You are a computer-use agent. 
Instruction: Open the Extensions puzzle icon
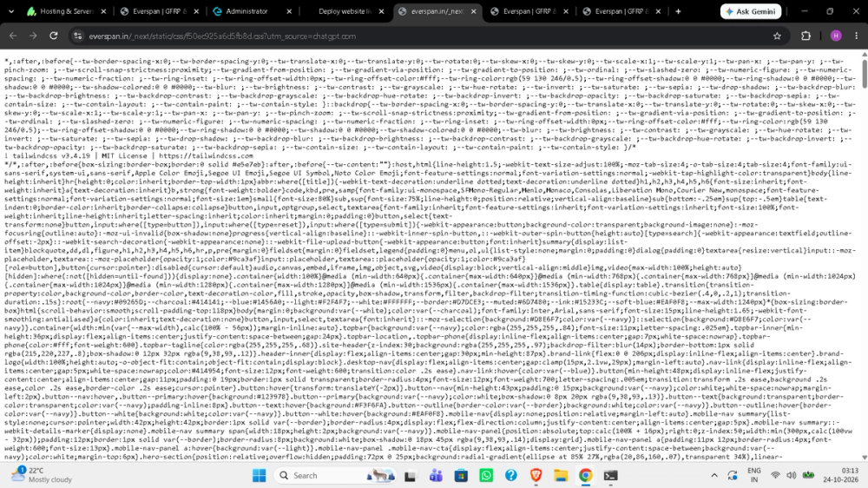(x=806, y=36)
